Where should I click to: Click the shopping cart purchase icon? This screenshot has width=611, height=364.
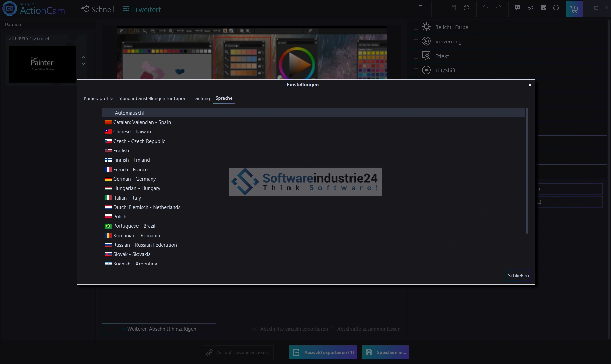(x=574, y=9)
